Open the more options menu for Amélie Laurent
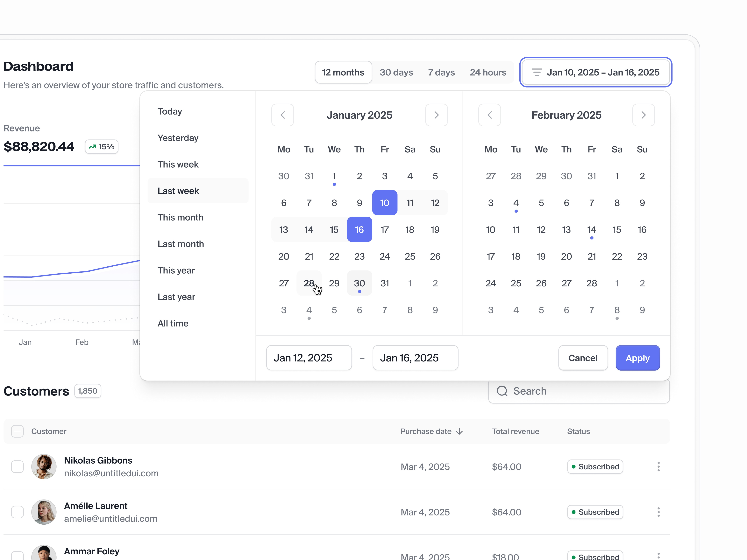 point(658,512)
